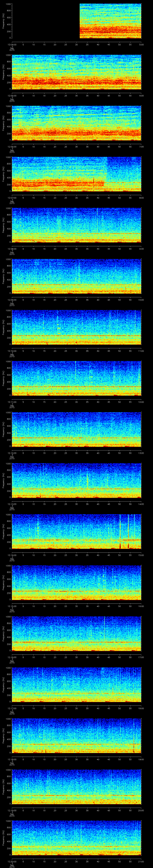Click the '5:00' end-time label of the first panel
Screen dimensions: 153x868
[141, 44]
